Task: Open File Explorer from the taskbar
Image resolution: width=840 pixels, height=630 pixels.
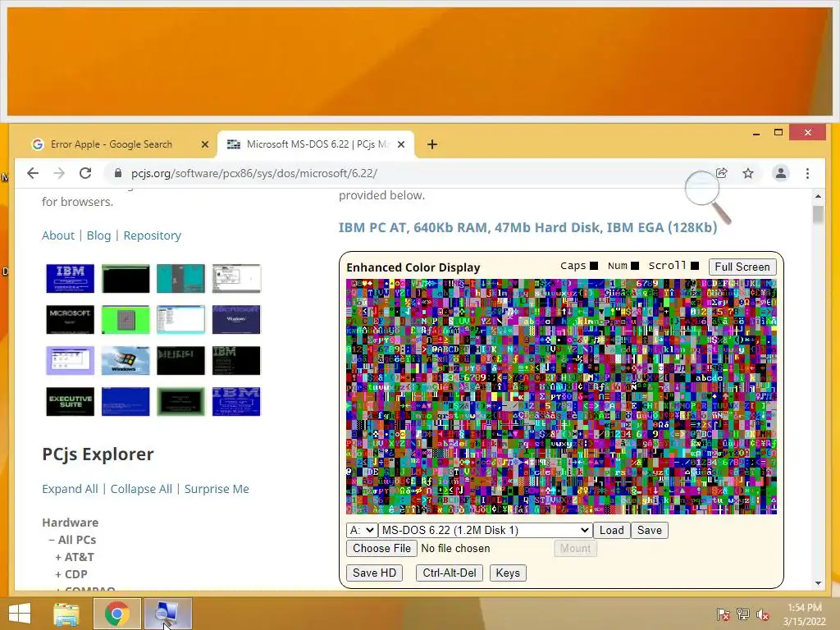Action: click(x=66, y=614)
